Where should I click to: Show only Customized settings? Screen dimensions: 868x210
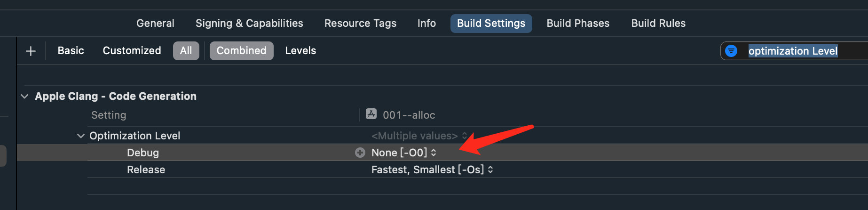coord(132,51)
